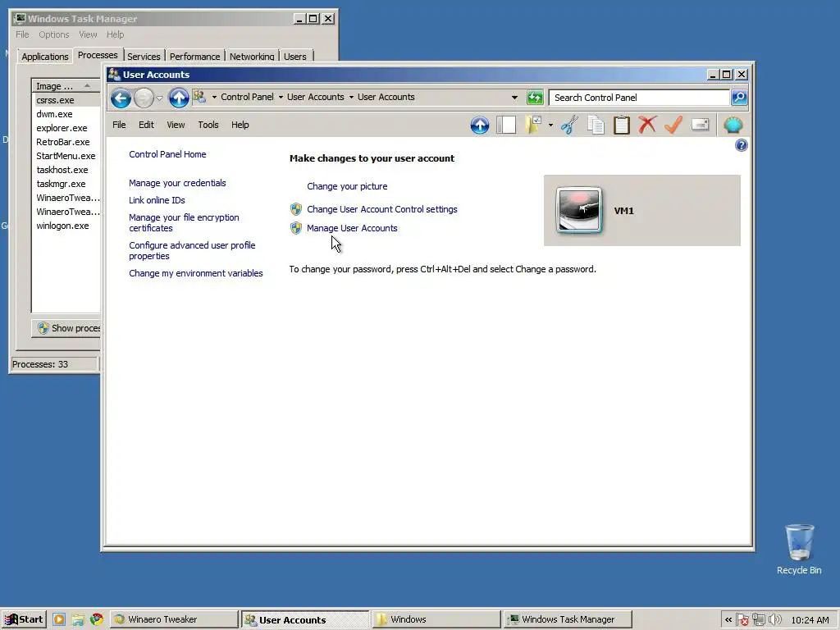Click Windows Media Player quick launch icon

59,620
